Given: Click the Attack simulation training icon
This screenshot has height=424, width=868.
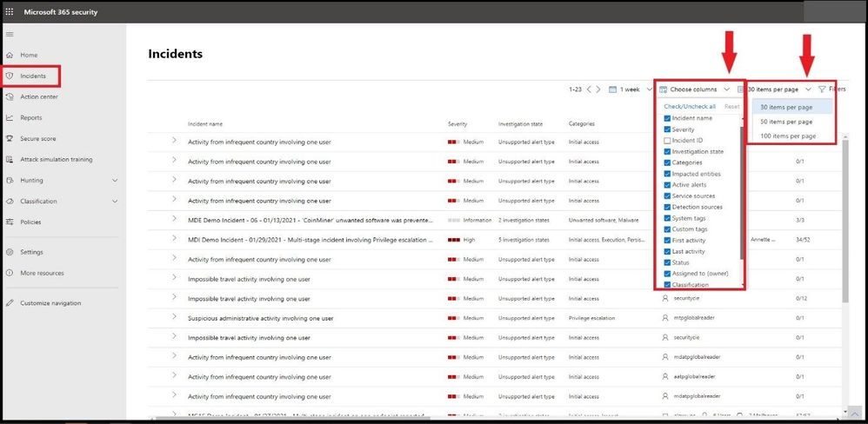Looking at the screenshot, I should pyautogui.click(x=10, y=160).
